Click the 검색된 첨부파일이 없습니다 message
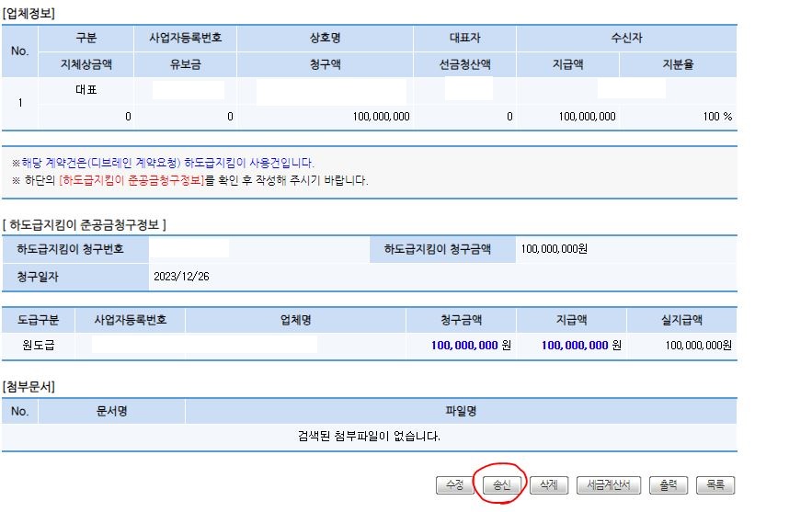 point(369,437)
